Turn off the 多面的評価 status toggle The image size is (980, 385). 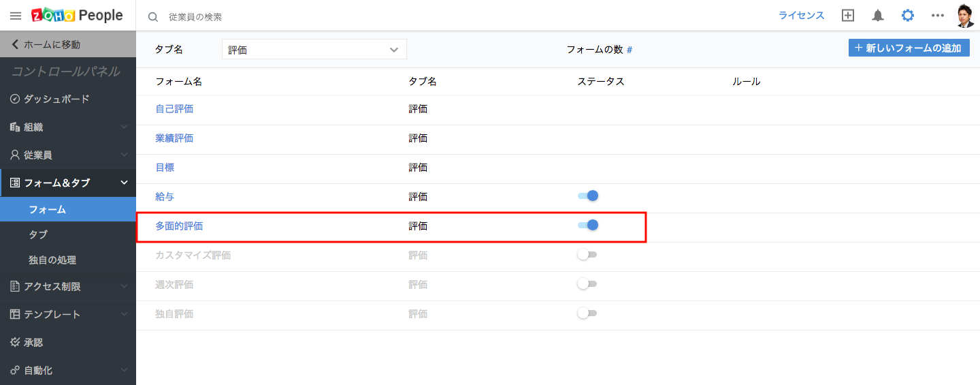tap(588, 225)
